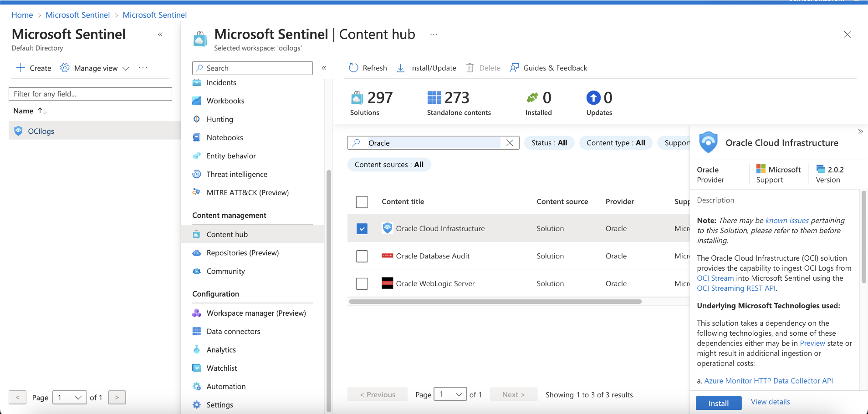Click the navigation menu vertical scrollbar
This screenshot has height=414, width=868.
[x=329, y=291]
